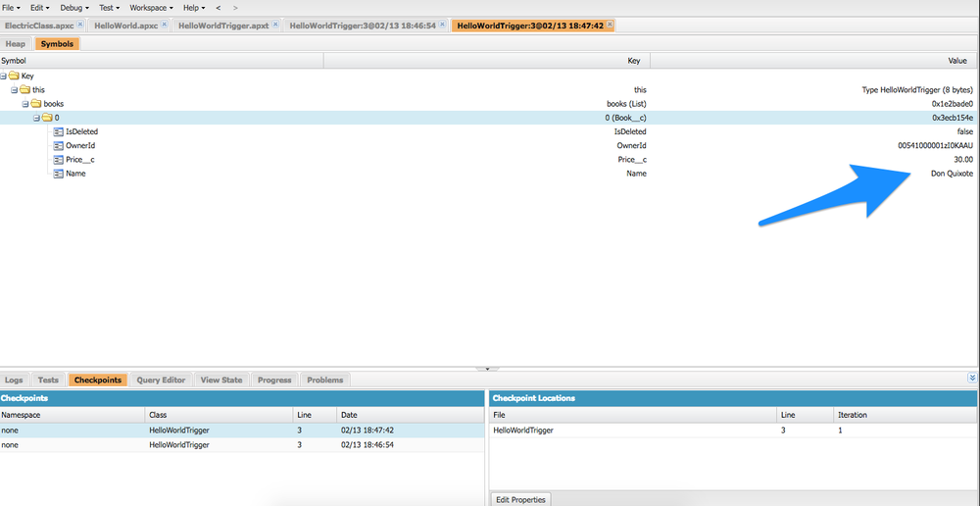This screenshot has width=980, height=506.
Task: Select the Name symbol row
Action: [x=487, y=174]
